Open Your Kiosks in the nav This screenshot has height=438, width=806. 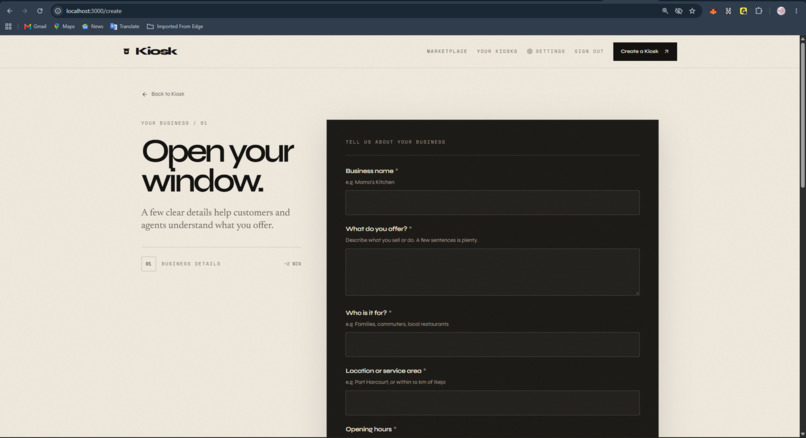(x=497, y=51)
